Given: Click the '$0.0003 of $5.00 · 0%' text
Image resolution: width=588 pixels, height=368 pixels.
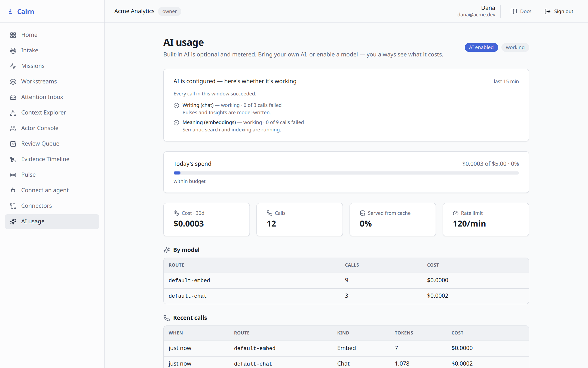Looking at the screenshot, I should click(490, 164).
